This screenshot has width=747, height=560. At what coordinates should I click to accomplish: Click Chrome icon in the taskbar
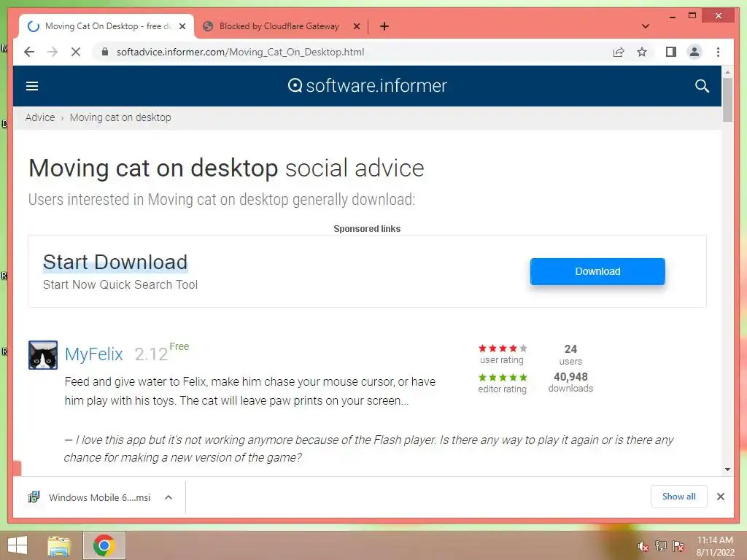[x=104, y=545]
